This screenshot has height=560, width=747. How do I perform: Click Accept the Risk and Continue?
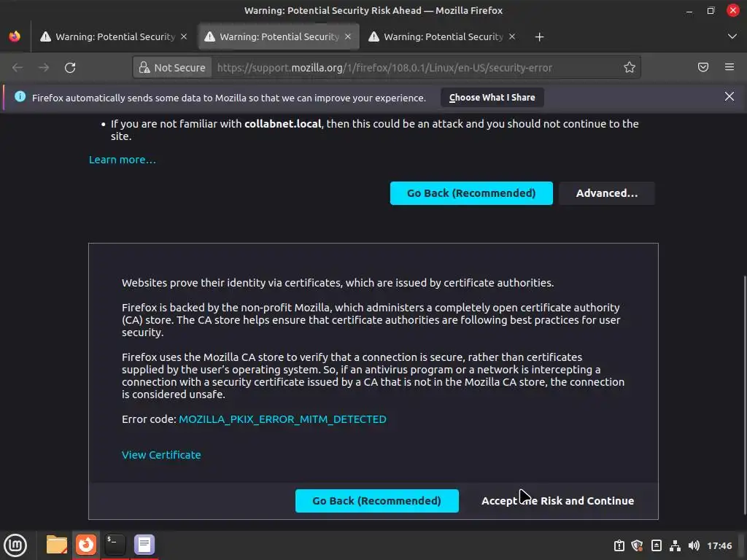[557, 501]
